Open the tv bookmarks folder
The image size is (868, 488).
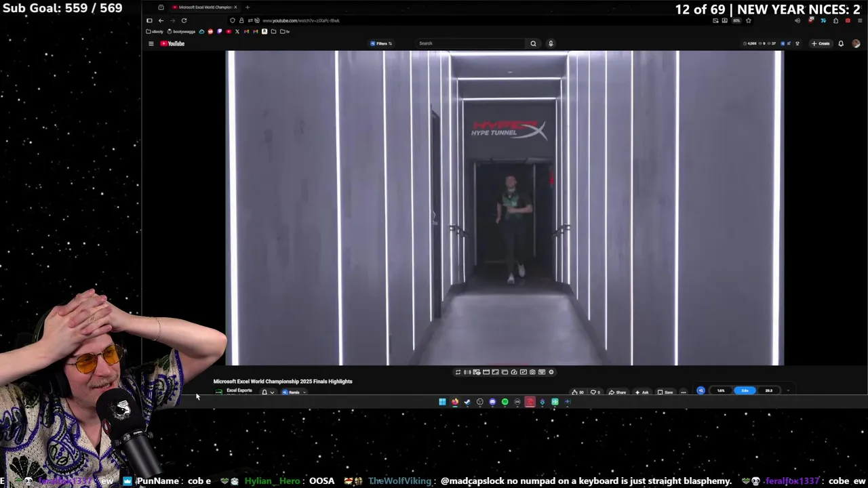285,31
